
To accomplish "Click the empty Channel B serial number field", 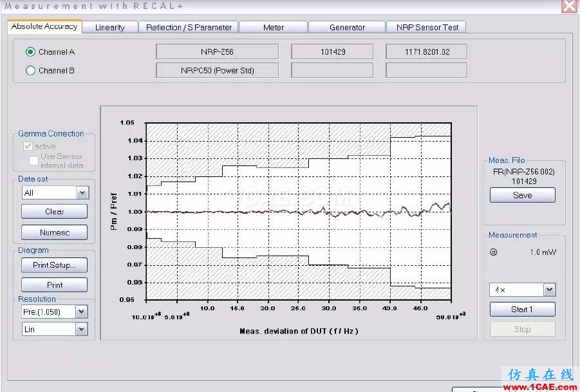I will tap(332, 70).
